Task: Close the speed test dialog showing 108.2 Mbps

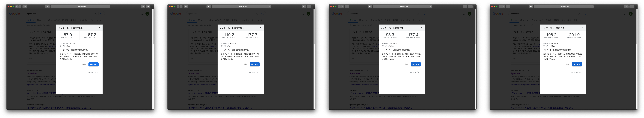Action: [583, 28]
